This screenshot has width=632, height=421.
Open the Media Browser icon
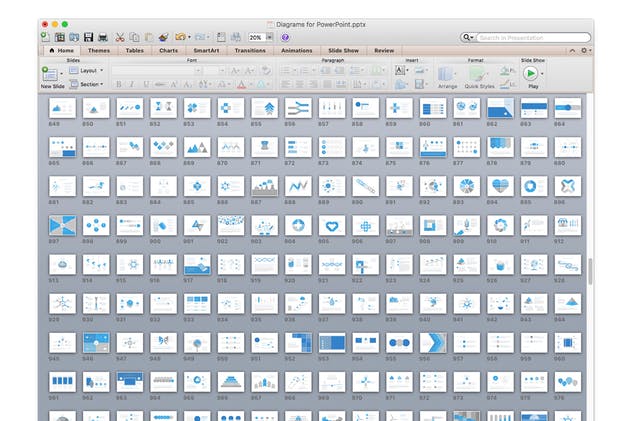click(x=236, y=37)
